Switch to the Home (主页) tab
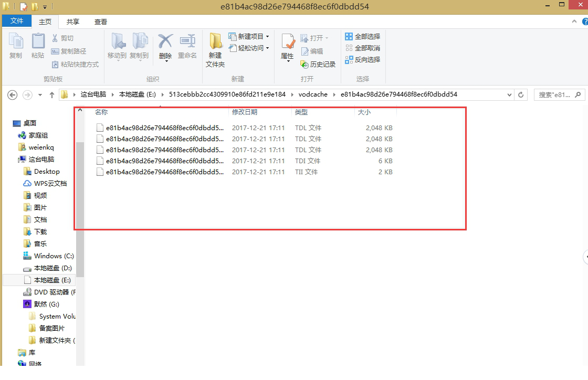588x380 pixels. pos(45,22)
